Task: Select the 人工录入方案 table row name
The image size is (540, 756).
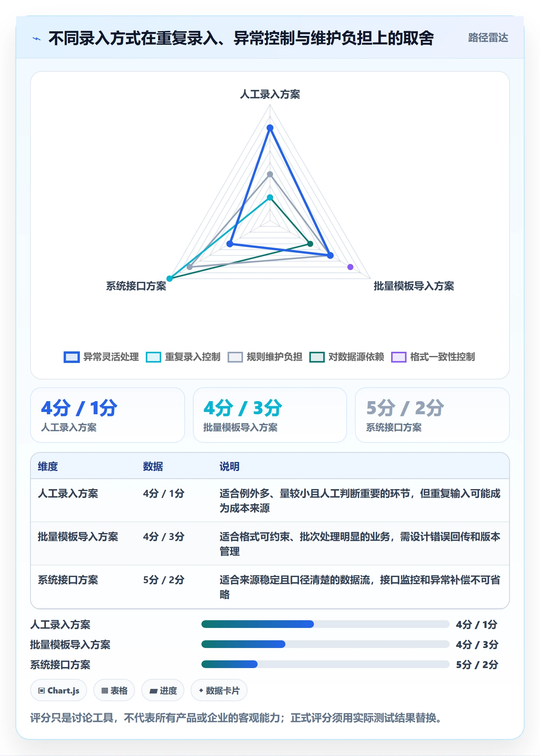Action: (x=68, y=494)
